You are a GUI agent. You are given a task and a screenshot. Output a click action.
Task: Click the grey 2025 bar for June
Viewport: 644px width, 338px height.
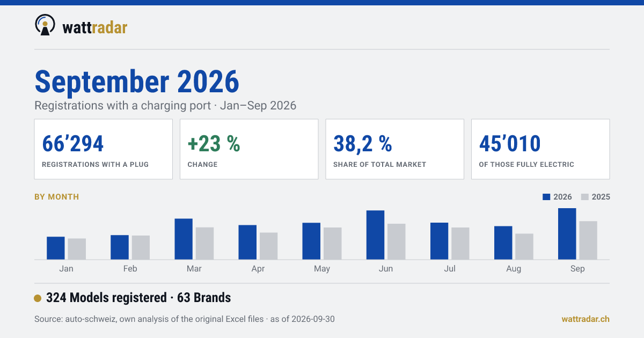click(397, 241)
